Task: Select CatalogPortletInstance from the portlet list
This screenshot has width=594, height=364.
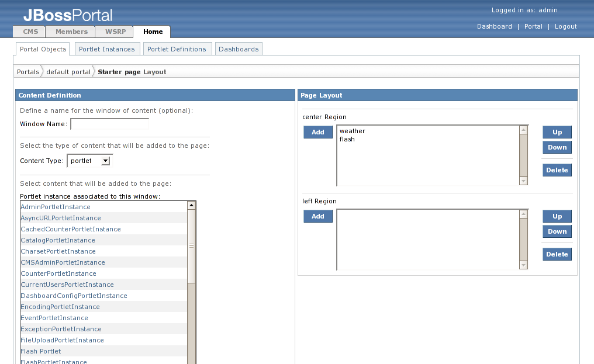Action: pos(58,240)
